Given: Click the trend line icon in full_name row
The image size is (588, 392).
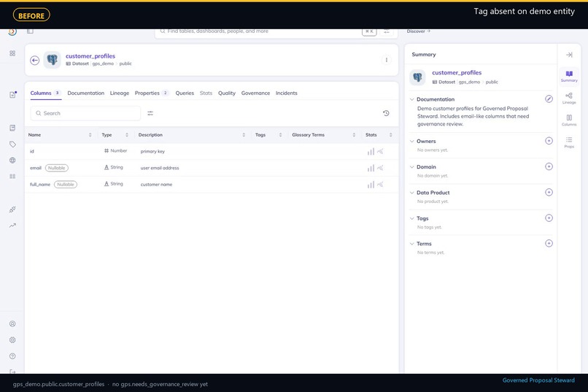Looking at the screenshot, I should click(380, 185).
